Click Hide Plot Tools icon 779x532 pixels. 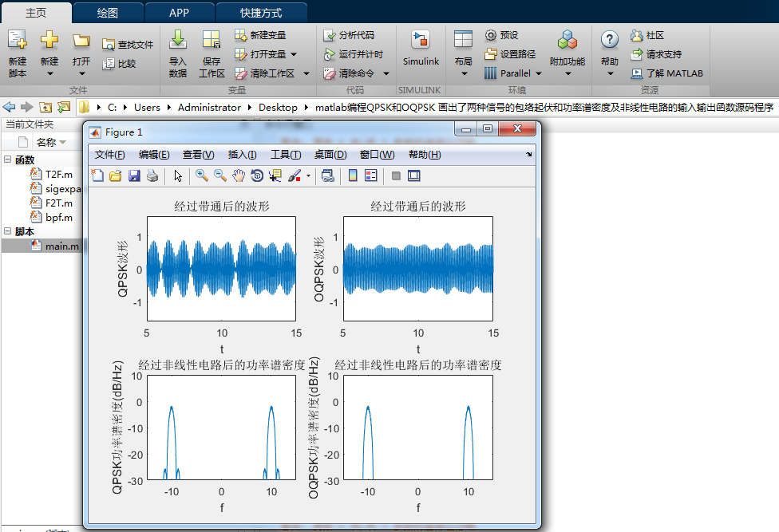tap(396, 175)
